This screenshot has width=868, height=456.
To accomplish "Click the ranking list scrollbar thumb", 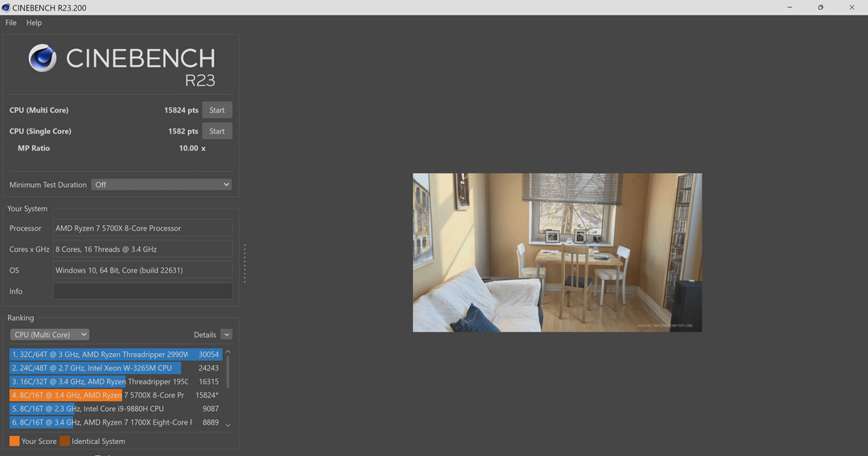I will coord(227,372).
